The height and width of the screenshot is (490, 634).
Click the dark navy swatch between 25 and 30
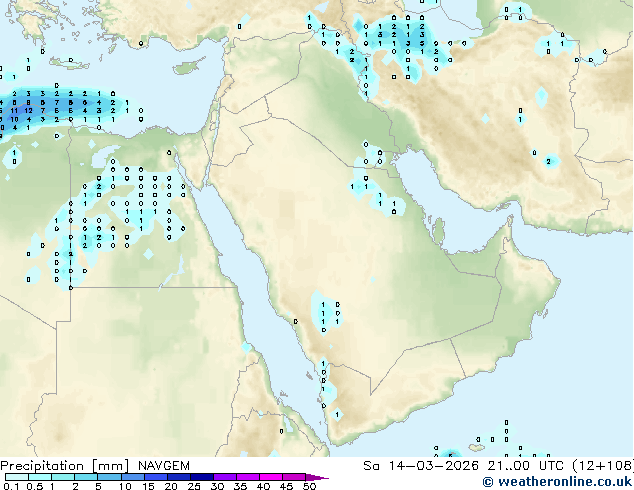coord(201,477)
